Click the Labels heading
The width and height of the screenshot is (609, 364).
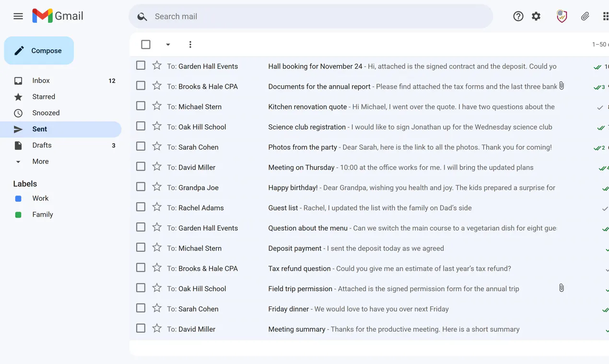pos(25,184)
